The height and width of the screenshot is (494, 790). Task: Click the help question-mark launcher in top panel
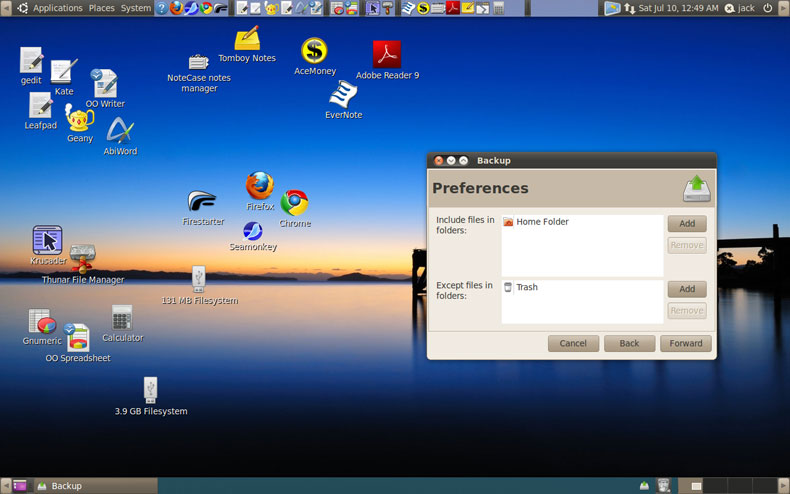pos(161,8)
